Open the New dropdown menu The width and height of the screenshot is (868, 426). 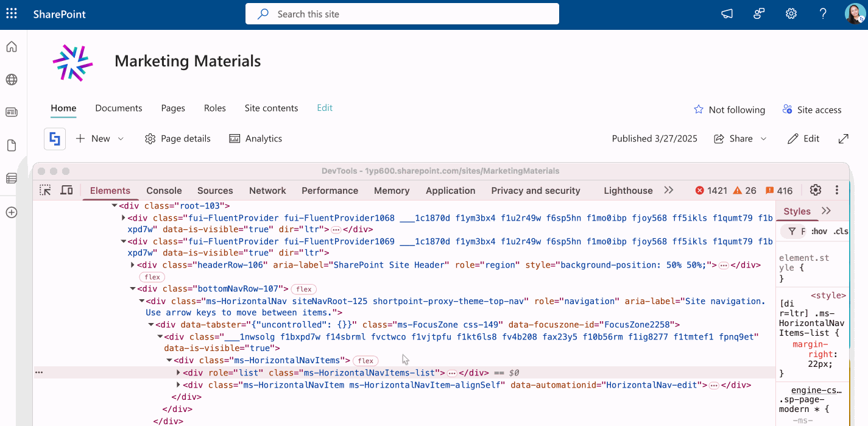click(x=100, y=139)
